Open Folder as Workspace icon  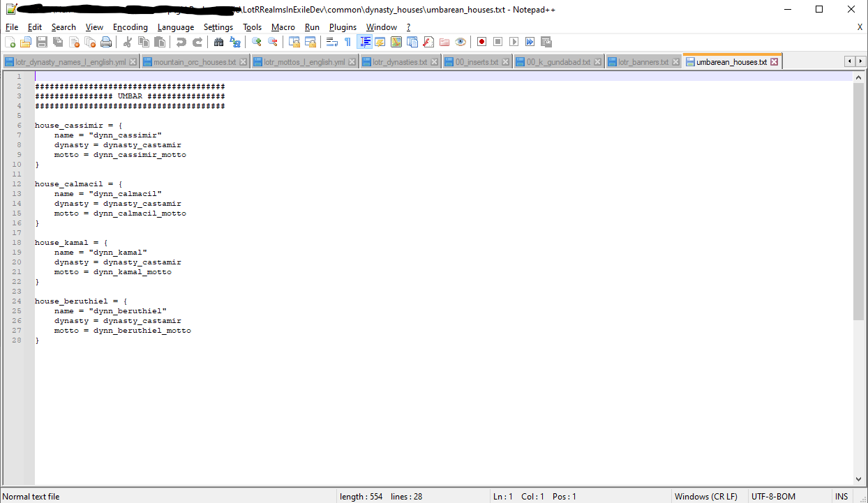click(x=444, y=42)
